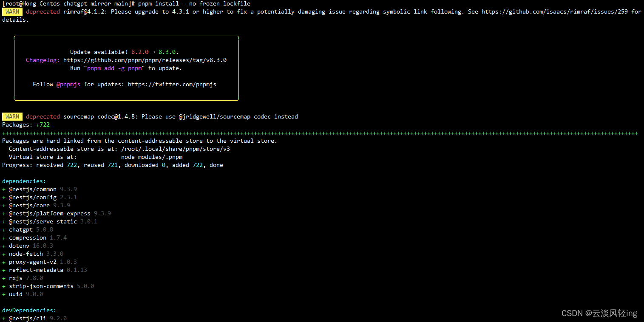Screen dimensions: 644x322
Task: Click the rimraf@4.1.2 package name
Action: tap(85, 11)
